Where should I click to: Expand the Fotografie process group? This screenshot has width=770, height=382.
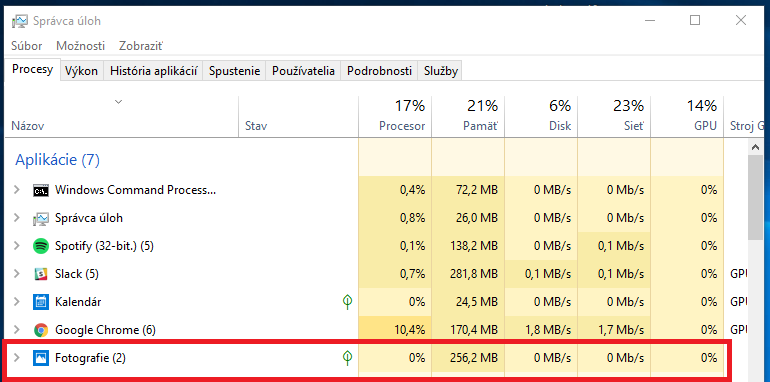point(17,358)
